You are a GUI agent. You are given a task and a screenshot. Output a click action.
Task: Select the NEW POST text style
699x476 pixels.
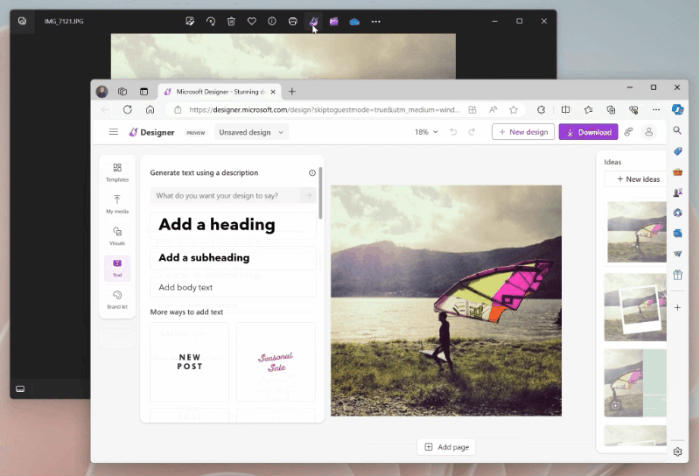pyautogui.click(x=189, y=362)
